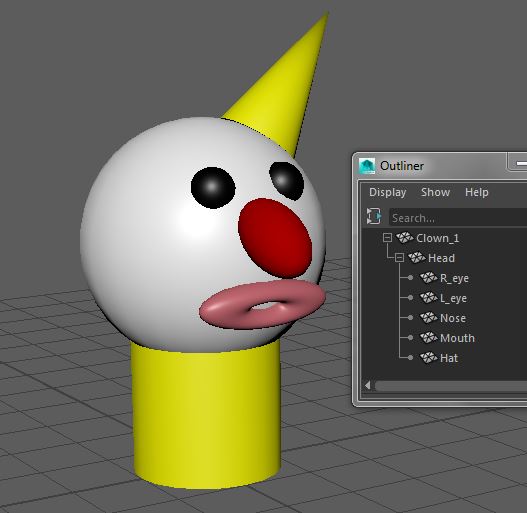Click the Outliner filter icon beside Search
This screenshot has width=527, height=513.
(374, 216)
